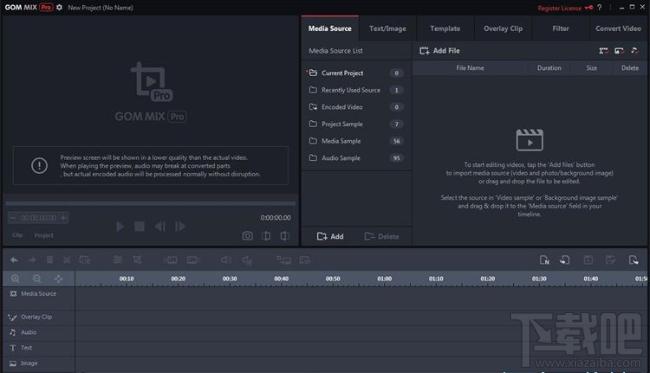The width and height of the screenshot is (650, 373).
Task: Select the Recently Used Source folder
Action: tap(356, 90)
